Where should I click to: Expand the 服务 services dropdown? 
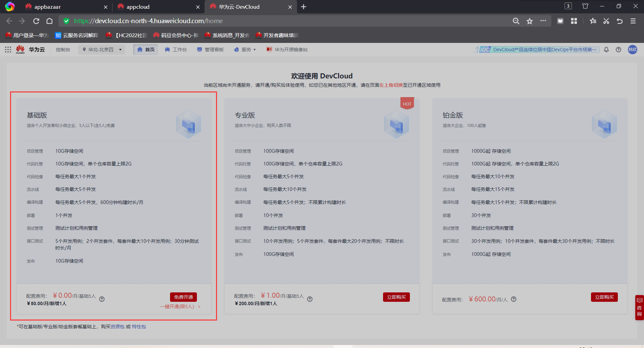[x=245, y=50]
